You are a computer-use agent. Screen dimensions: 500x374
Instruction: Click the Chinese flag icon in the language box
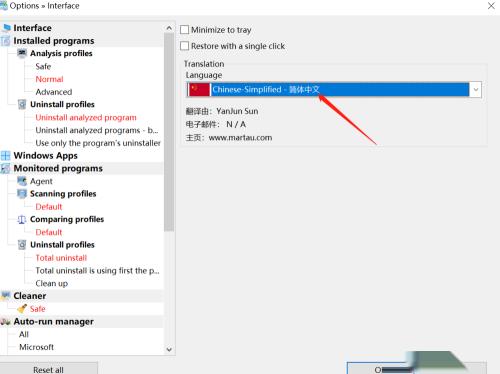[199, 89]
